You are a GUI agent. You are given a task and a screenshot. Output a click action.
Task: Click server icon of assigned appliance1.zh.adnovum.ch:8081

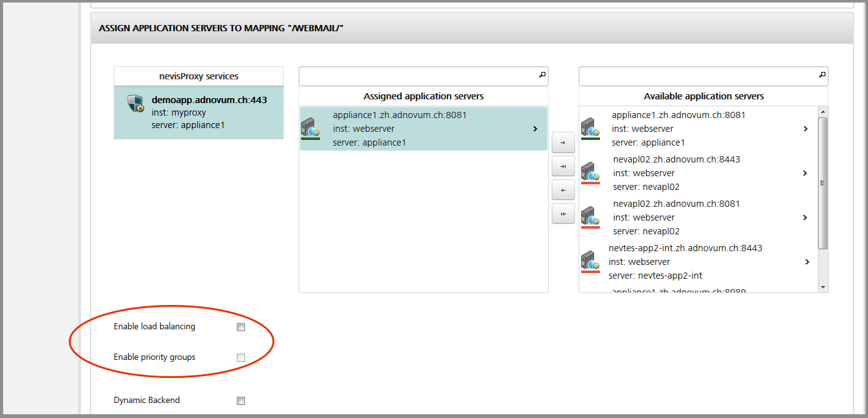[x=310, y=127]
